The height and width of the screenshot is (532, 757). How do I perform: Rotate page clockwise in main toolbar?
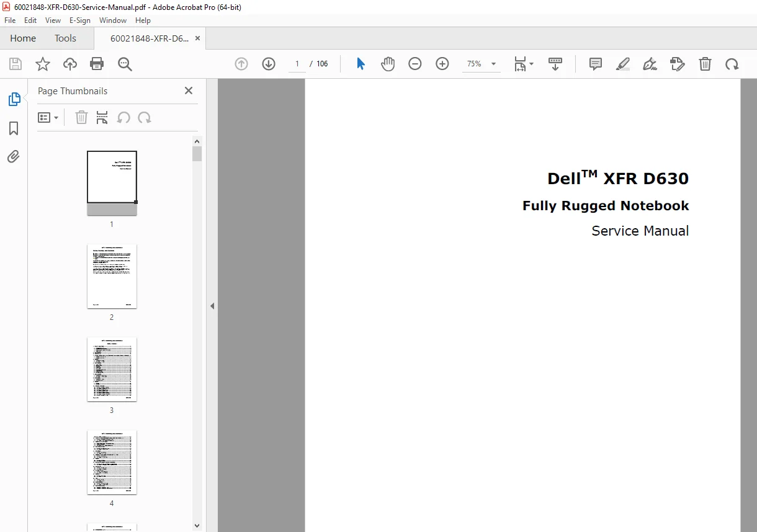point(732,64)
